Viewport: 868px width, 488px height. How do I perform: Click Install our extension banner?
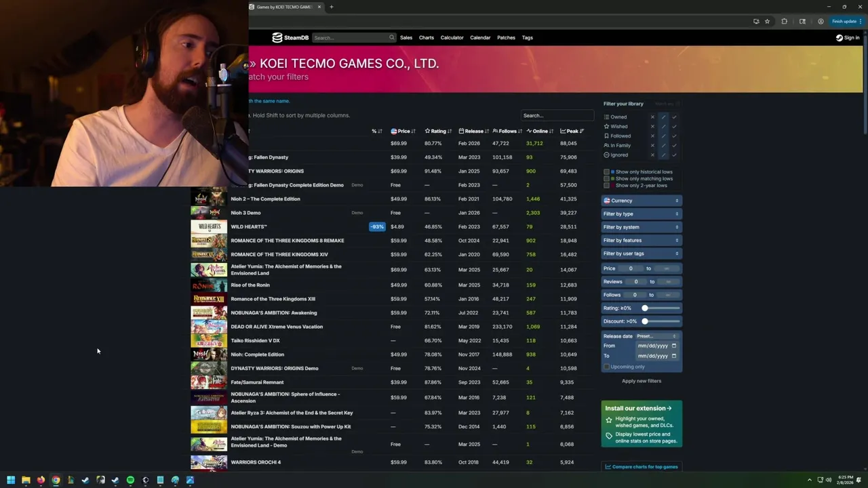coord(642,424)
